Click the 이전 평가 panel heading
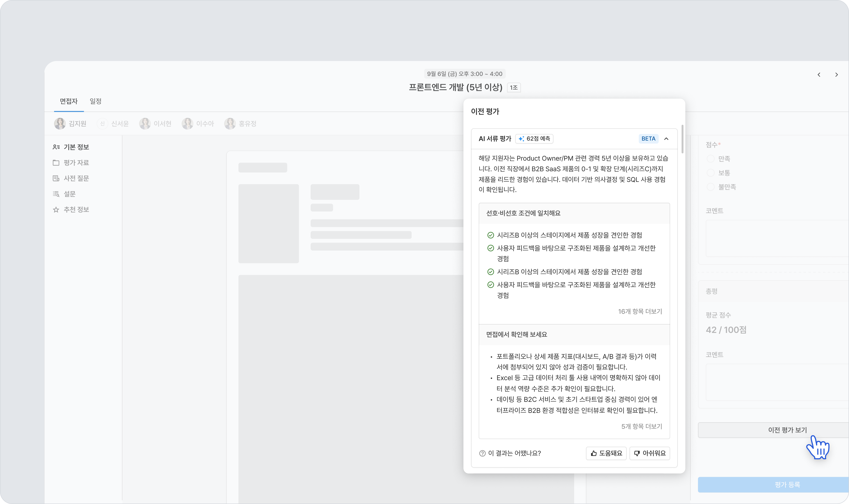The image size is (849, 504). coord(485,111)
